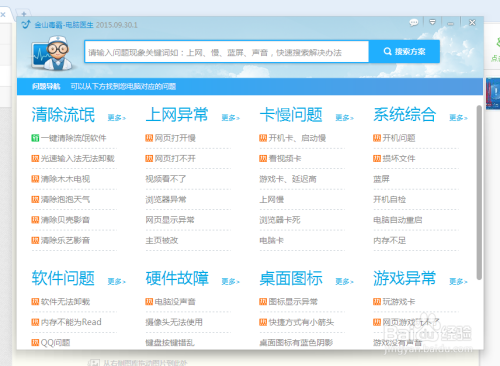Click orange icon beside 开机卡、启动慢
This screenshot has height=366, width=500.
pos(263,138)
